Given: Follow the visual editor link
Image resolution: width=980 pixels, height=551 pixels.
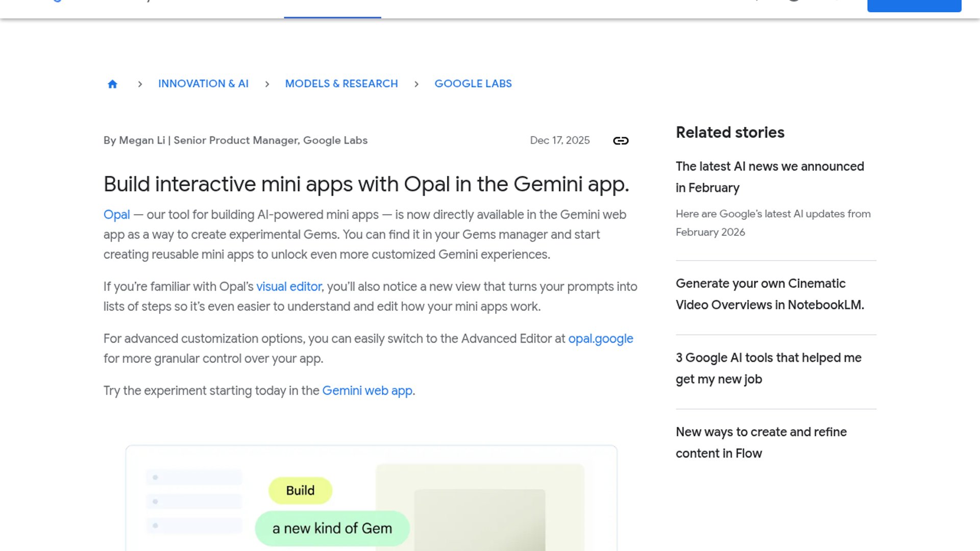Looking at the screenshot, I should coord(288,287).
